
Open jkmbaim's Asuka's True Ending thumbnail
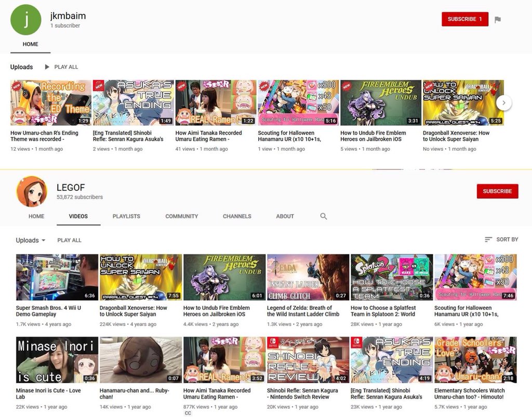click(134, 103)
